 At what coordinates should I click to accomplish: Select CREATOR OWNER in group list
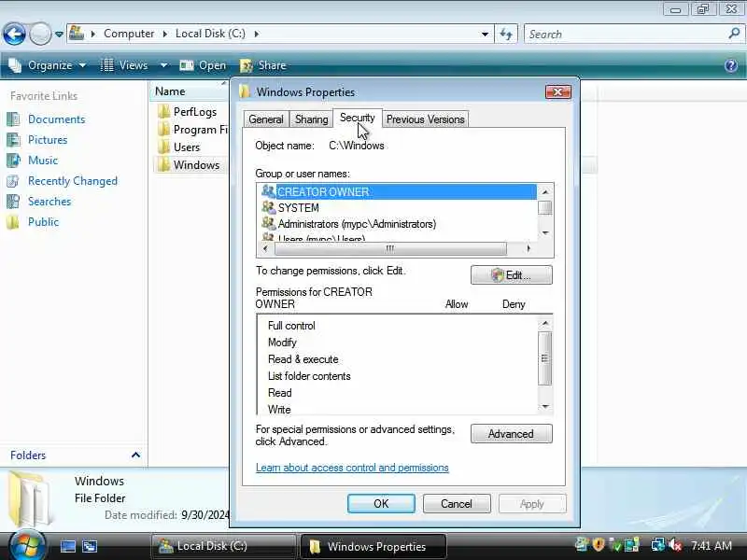point(399,192)
